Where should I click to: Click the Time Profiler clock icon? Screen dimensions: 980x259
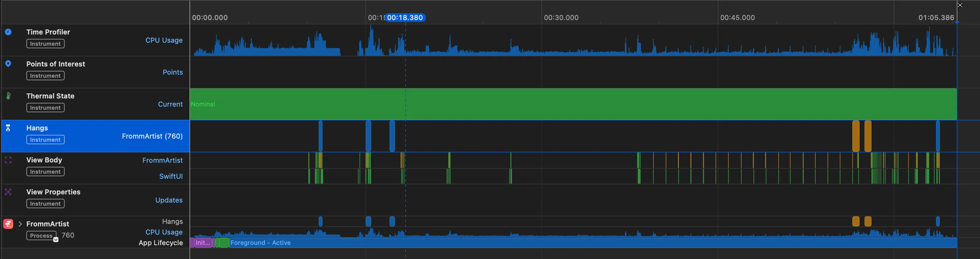pos(8,32)
